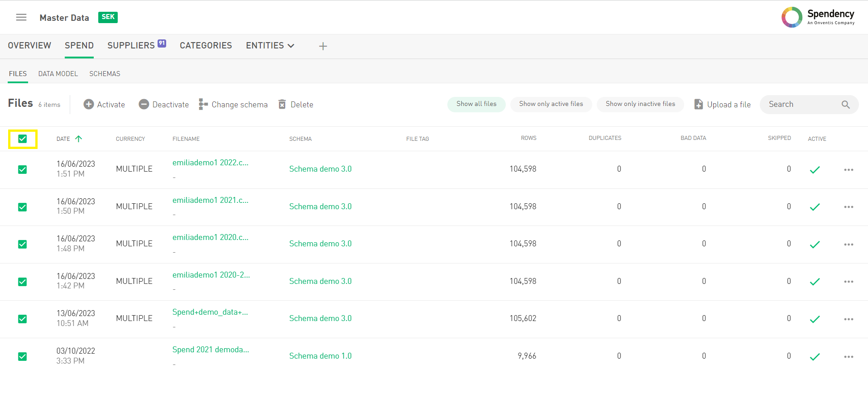Open more options for Spend+demo_data row
Image resolution: width=868 pixels, height=398 pixels.
pos(849,319)
